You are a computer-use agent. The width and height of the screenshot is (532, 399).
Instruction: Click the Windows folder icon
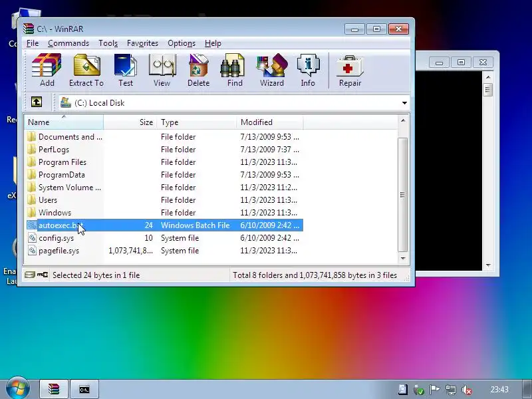[x=31, y=212]
